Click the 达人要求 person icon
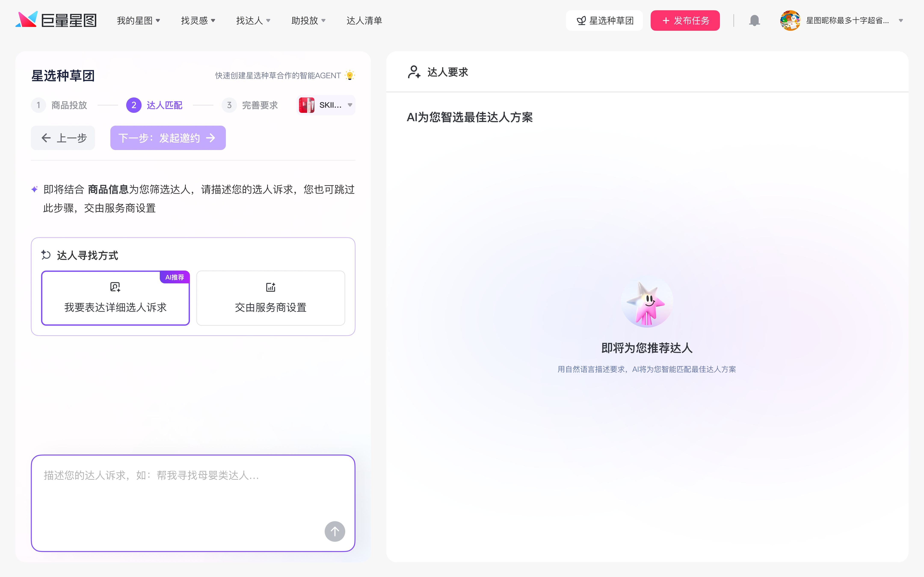The height and width of the screenshot is (577, 924). click(x=414, y=72)
